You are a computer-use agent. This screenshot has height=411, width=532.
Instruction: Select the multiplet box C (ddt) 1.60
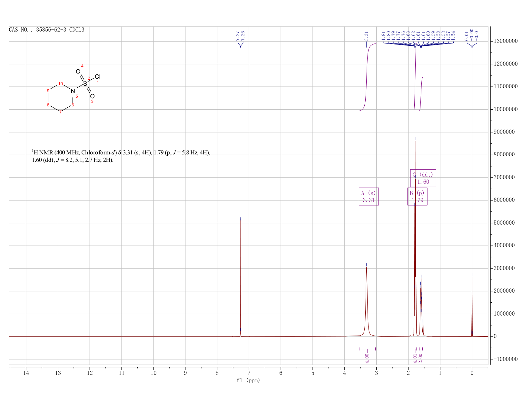click(423, 178)
